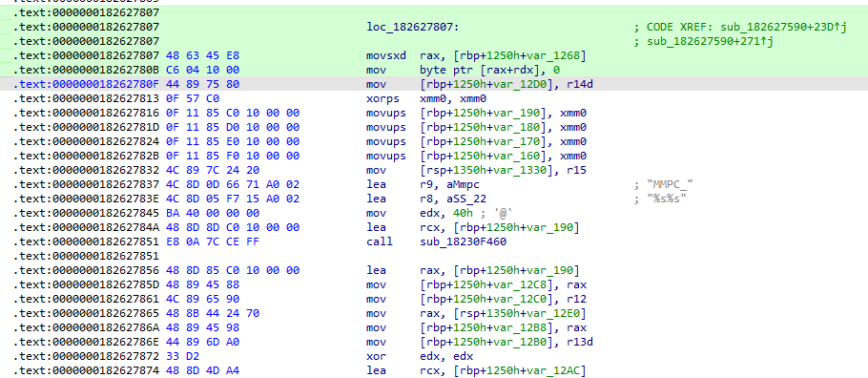
Task: Click address .text:0000000182627851 on the call line
Action: 86,242
